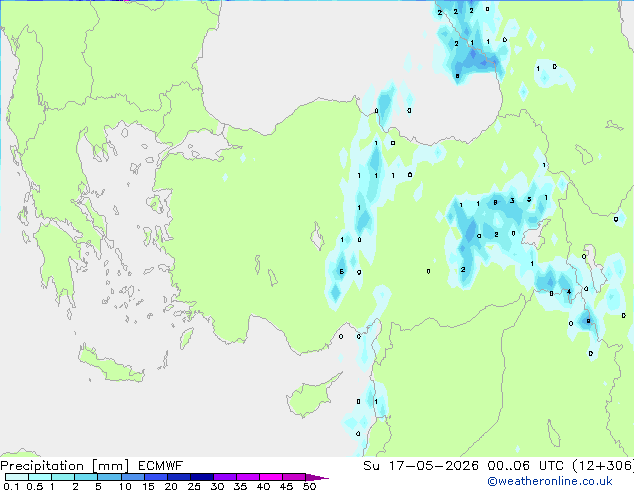
Task: Pick the 0.1–0.5 mm legend swatch
Action: 17,477
